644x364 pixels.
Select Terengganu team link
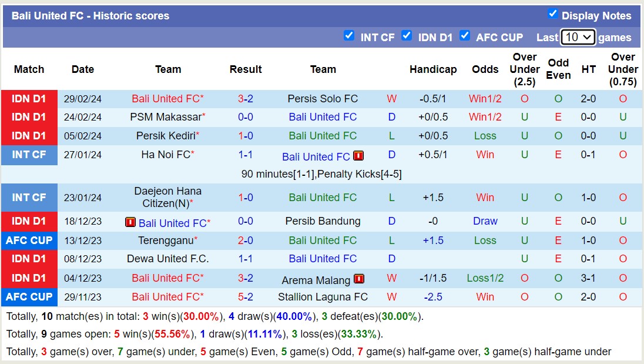point(165,241)
